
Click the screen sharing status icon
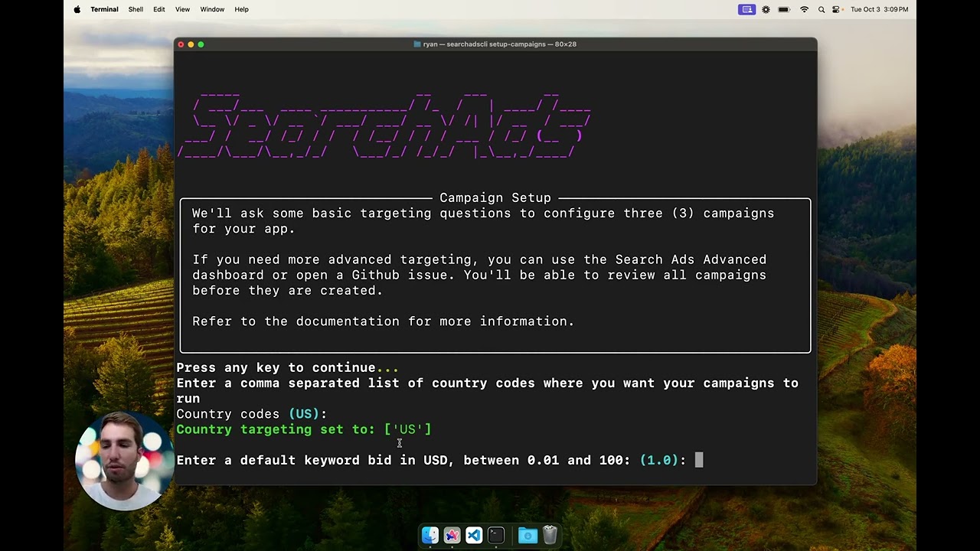[746, 9]
